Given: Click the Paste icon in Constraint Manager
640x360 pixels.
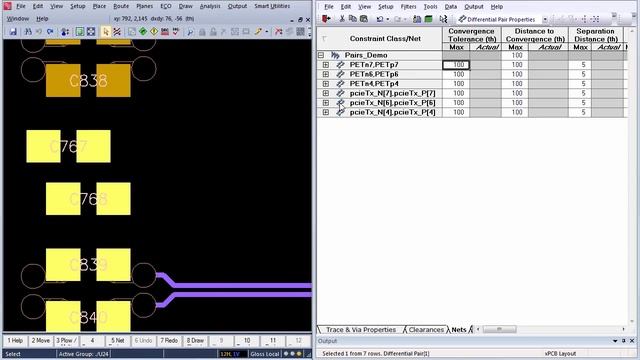Looking at the screenshot, I should point(364,19).
